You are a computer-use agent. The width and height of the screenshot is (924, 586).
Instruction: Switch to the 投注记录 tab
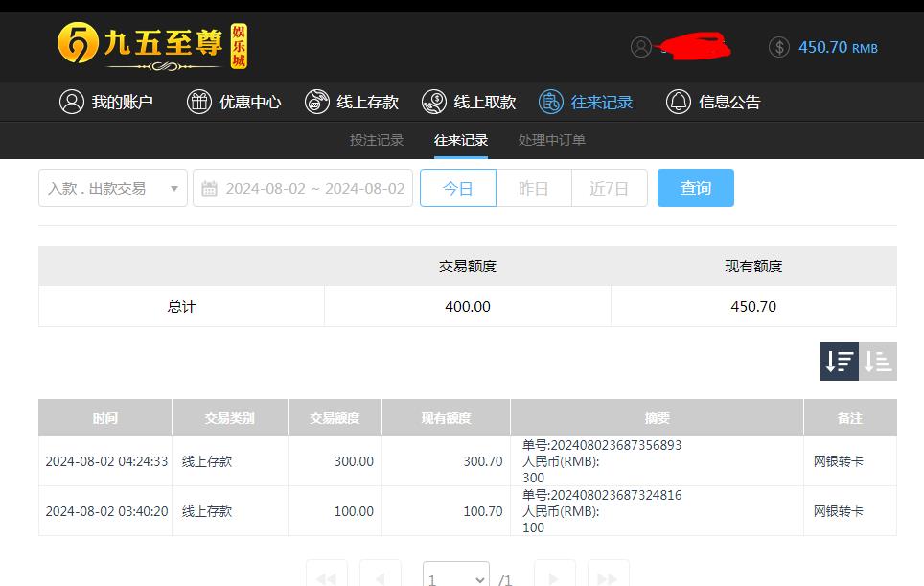[x=376, y=138]
